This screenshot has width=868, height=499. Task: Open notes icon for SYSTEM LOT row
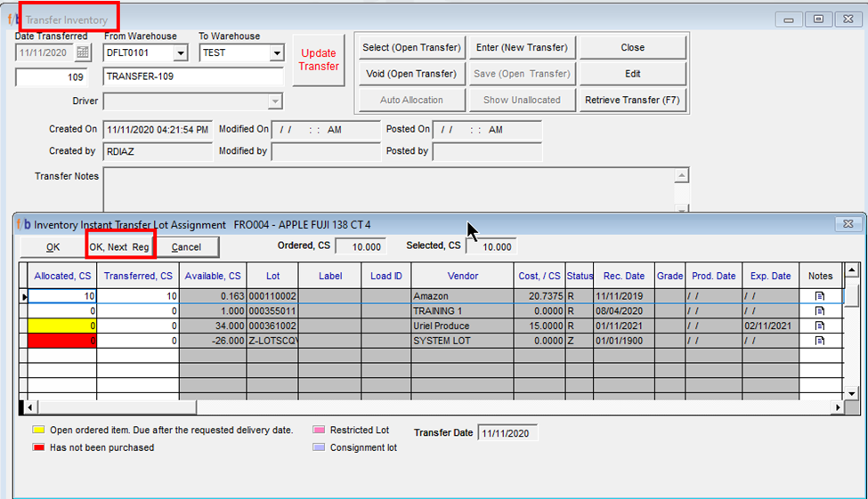click(820, 341)
